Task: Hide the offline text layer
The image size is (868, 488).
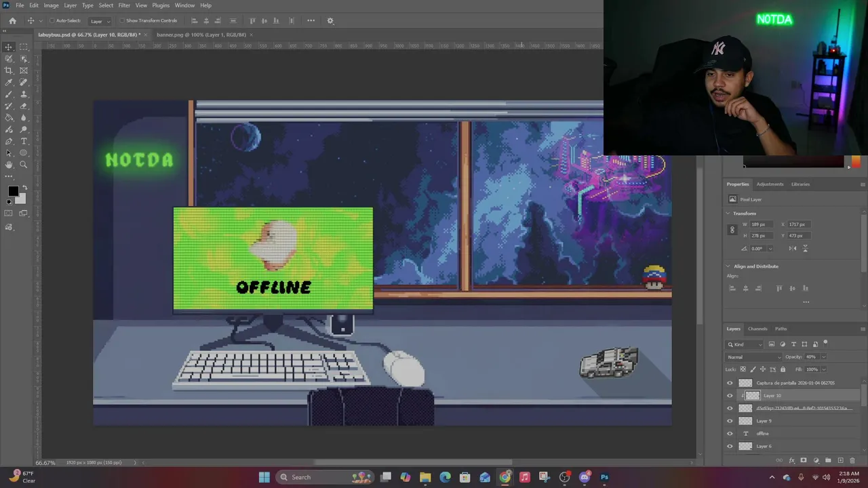Action: coord(730,434)
